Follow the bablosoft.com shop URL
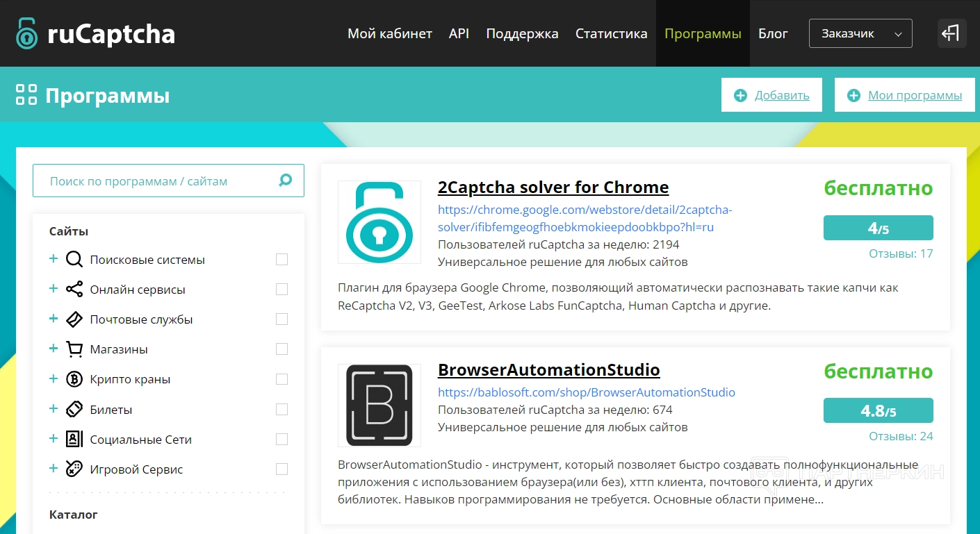 coord(587,392)
